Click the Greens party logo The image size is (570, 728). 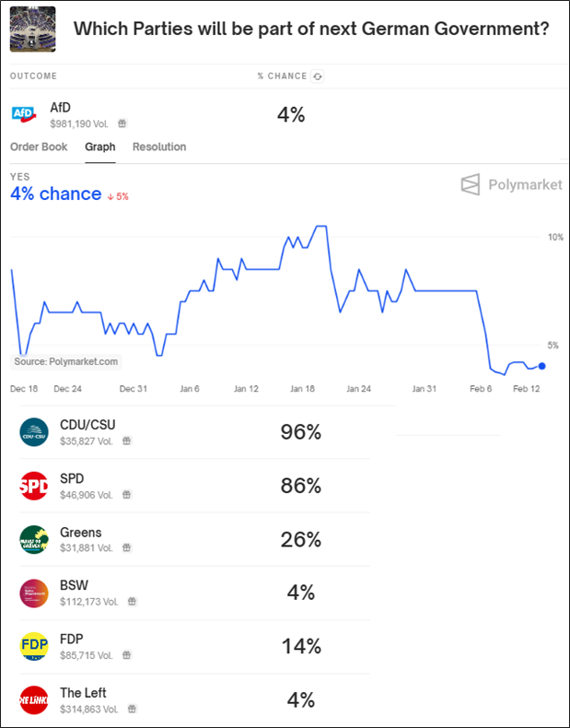33,539
